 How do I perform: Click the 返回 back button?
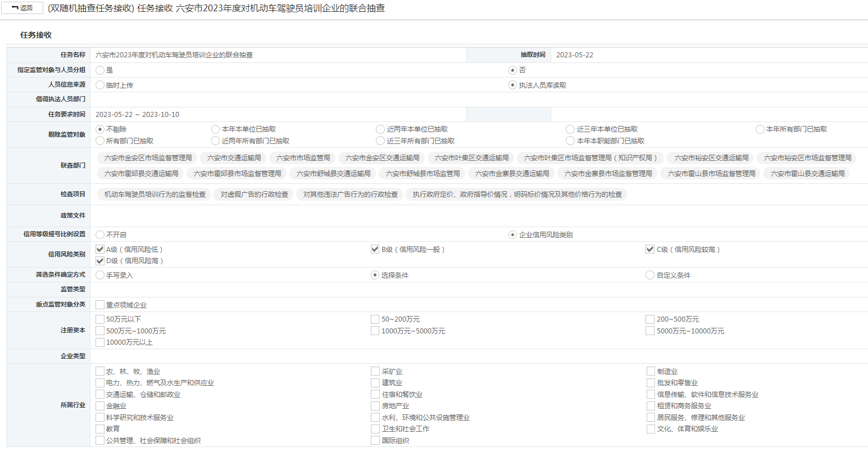(x=22, y=8)
